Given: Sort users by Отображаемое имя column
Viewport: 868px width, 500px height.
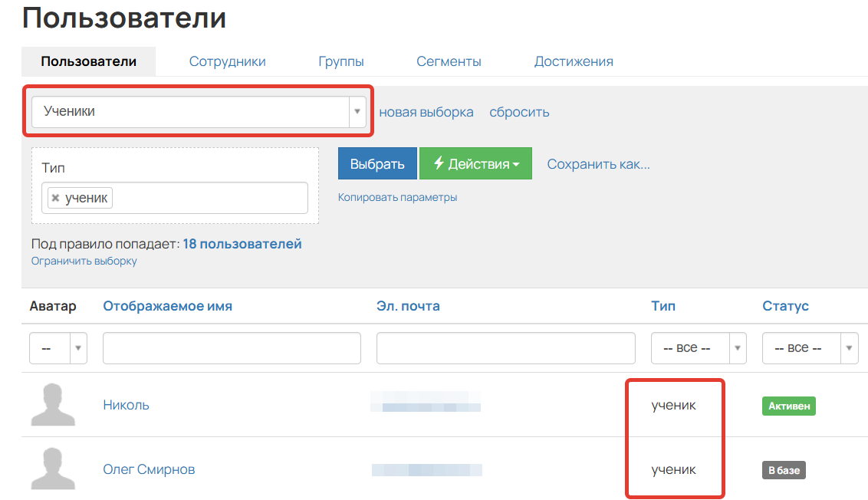Looking at the screenshot, I should point(169,305).
